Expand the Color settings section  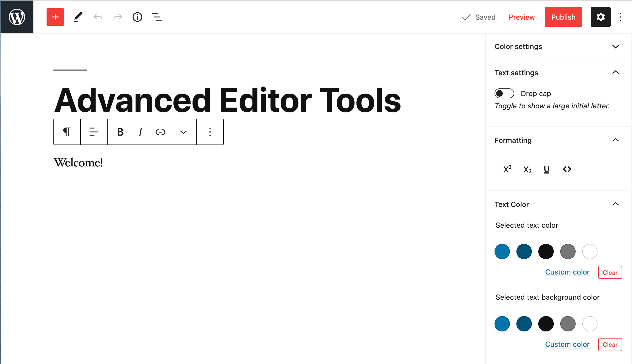coord(557,47)
